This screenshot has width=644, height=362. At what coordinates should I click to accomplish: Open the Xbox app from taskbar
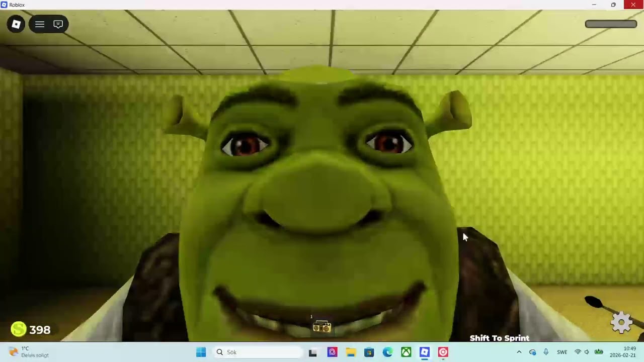click(x=406, y=352)
